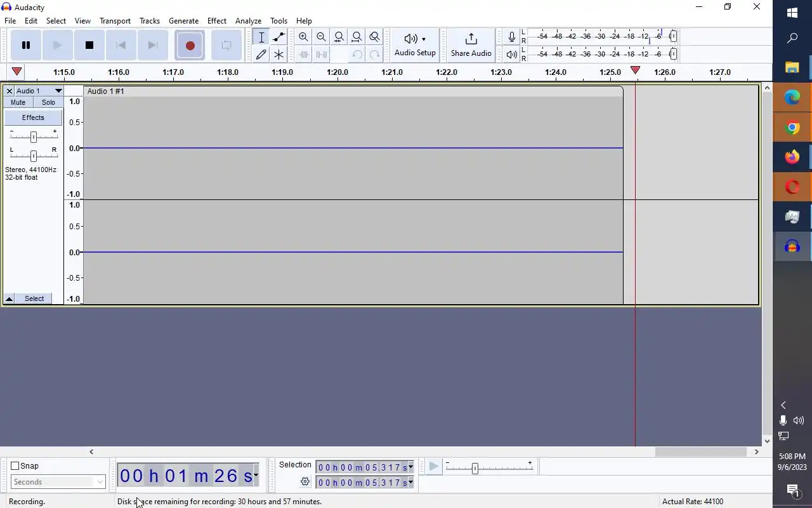Open the Analyze menu

pyautogui.click(x=248, y=21)
